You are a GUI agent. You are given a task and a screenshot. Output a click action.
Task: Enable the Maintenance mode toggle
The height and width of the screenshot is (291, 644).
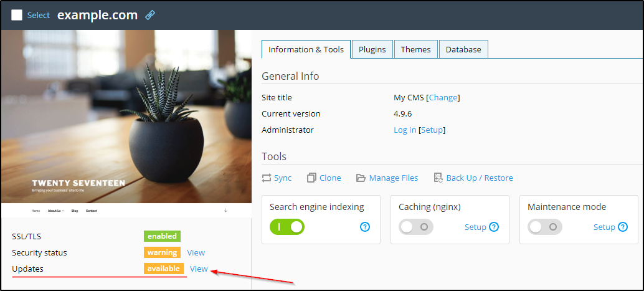pyautogui.click(x=544, y=227)
